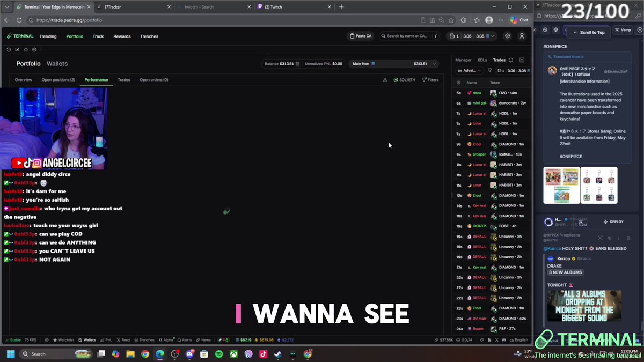Image resolution: width=644 pixels, height=362 pixels.
Task: Toggle the panel layout icon beside the bell
Action: 522,60
